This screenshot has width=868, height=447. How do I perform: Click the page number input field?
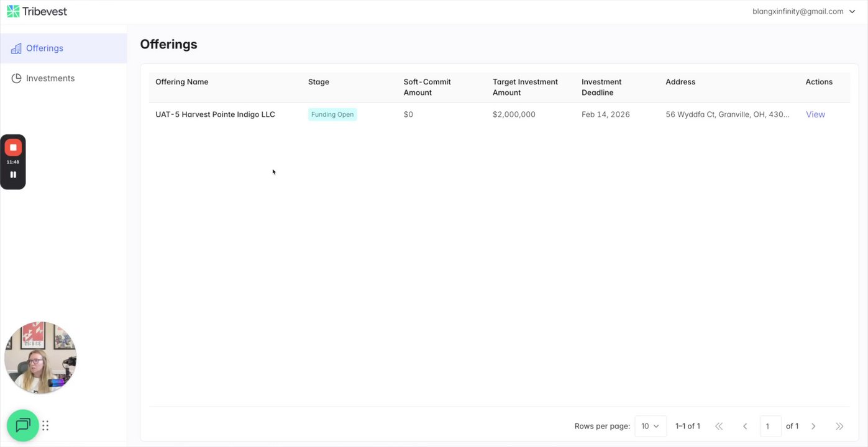pos(770,427)
